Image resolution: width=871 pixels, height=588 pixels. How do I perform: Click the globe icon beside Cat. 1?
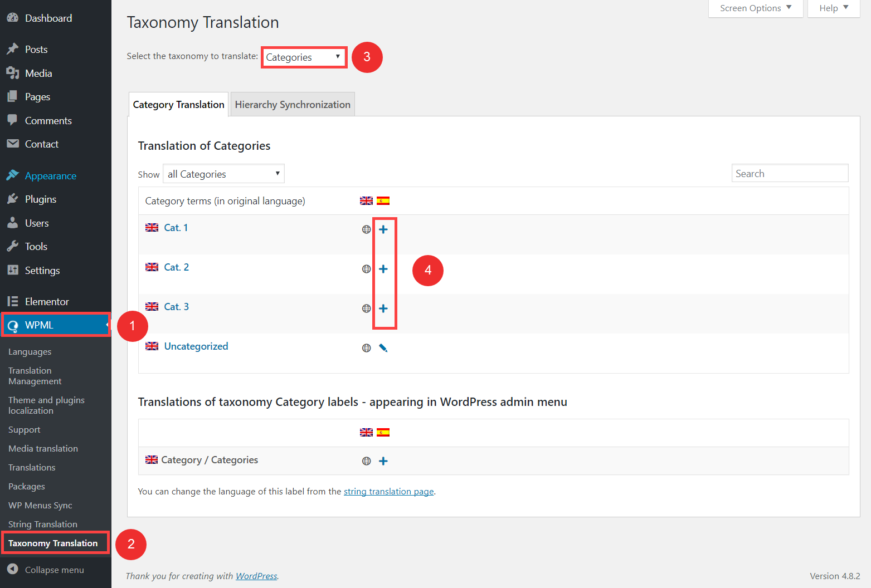(366, 229)
